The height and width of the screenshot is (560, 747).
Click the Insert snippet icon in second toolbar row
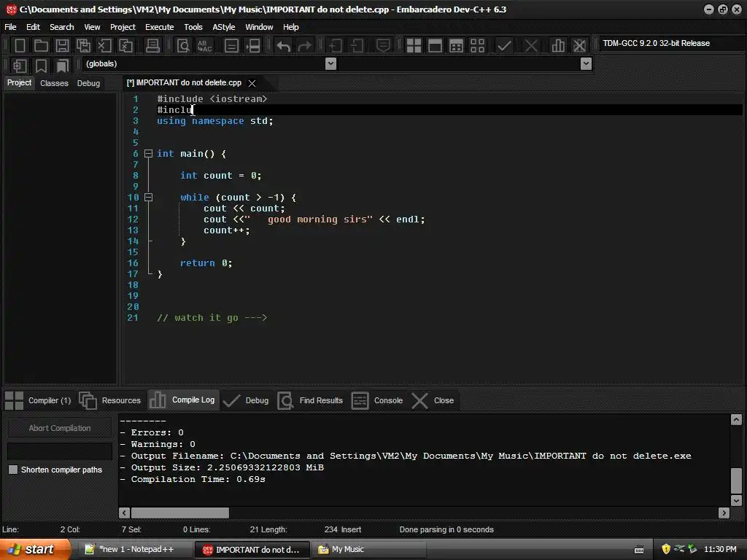(20, 65)
